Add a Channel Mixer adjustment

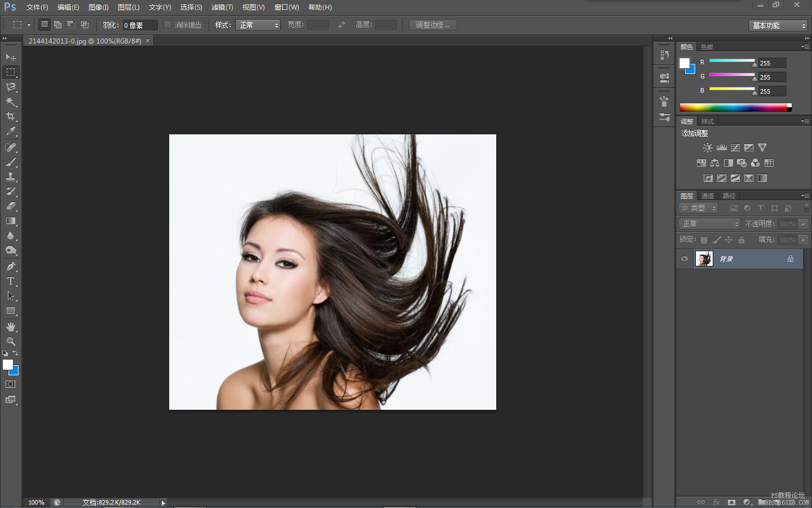(756, 163)
